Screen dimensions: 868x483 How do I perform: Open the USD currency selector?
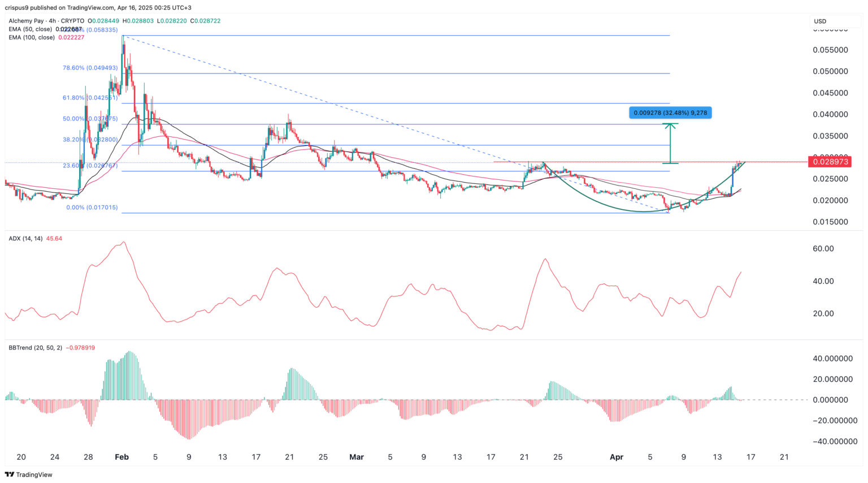point(819,21)
